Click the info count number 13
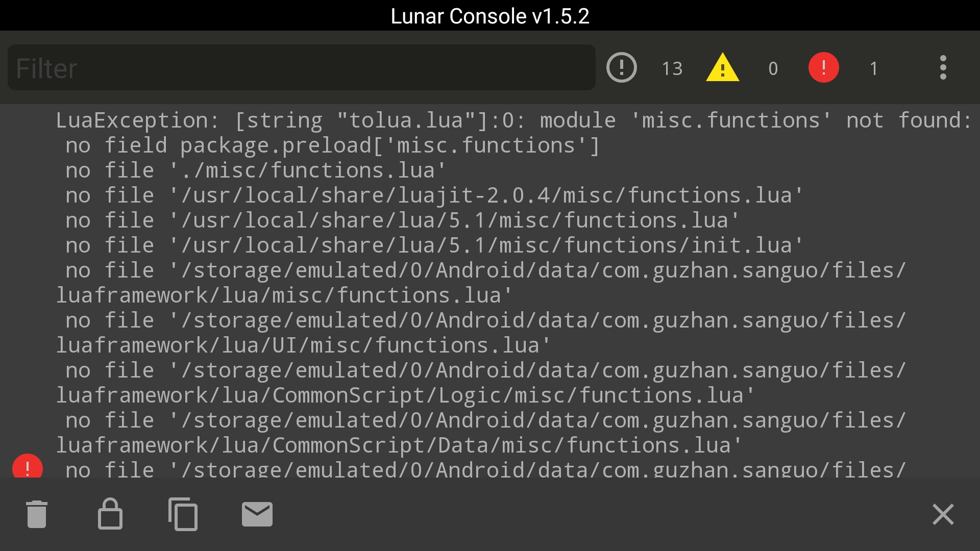The width and height of the screenshot is (980, 551). [x=672, y=68]
